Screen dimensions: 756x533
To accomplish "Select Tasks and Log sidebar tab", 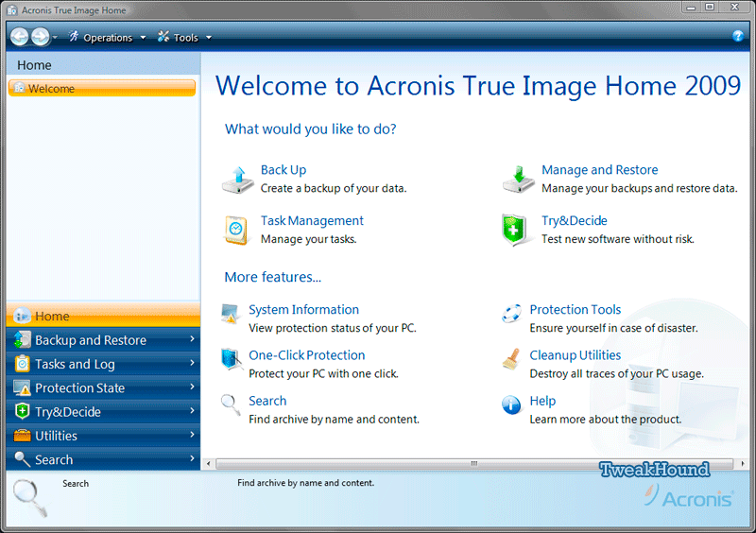I will point(103,364).
